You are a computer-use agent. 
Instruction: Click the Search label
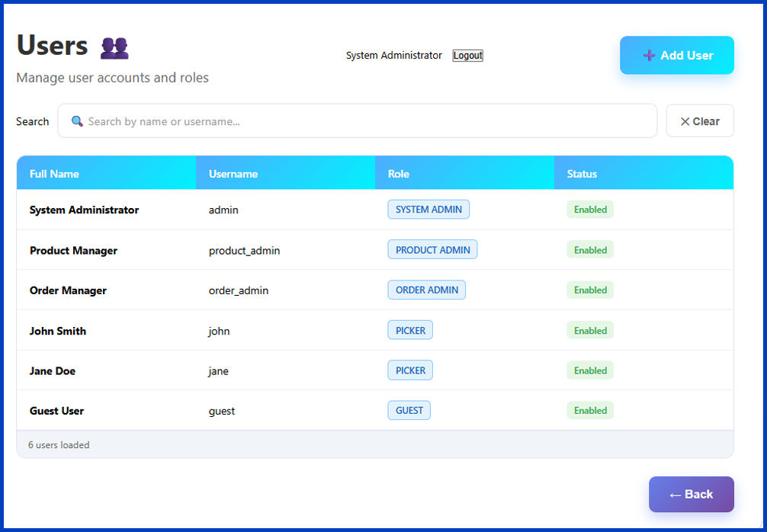pos(32,121)
